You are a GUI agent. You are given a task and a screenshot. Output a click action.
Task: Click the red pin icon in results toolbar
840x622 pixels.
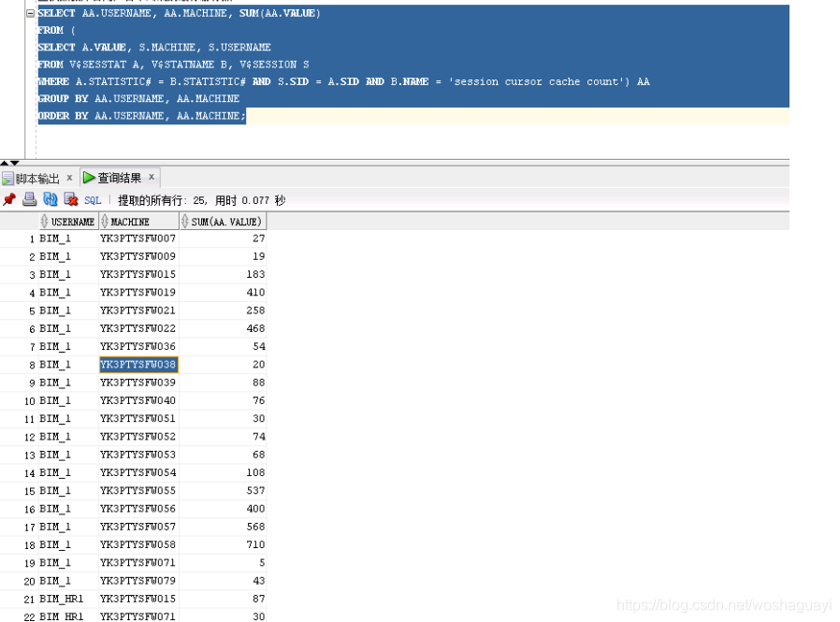pyautogui.click(x=9, y=200)
